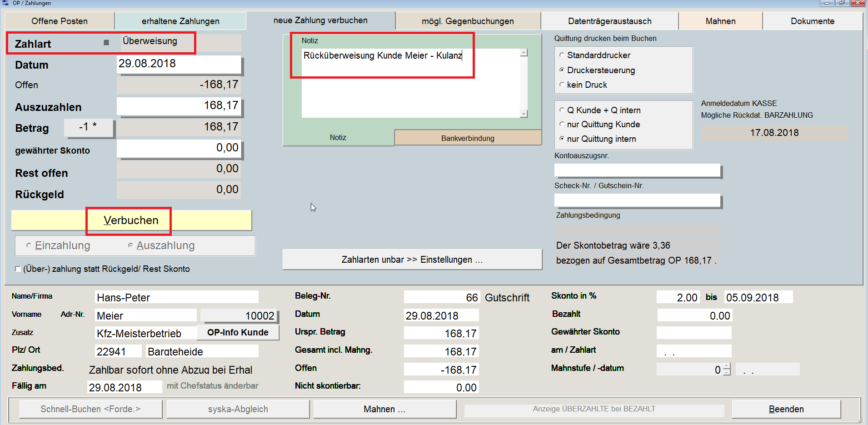Open the Mahnen tab

coord(720,21)
